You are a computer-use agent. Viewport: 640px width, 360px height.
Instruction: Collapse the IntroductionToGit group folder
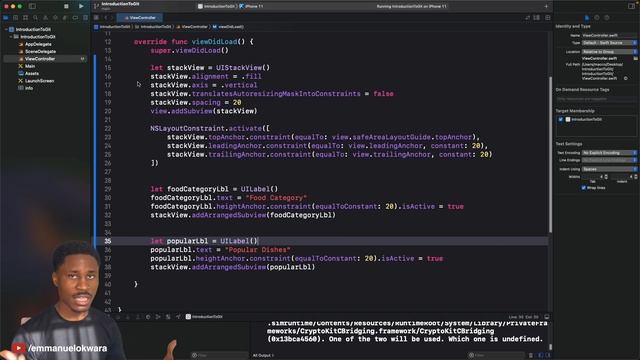11,37
